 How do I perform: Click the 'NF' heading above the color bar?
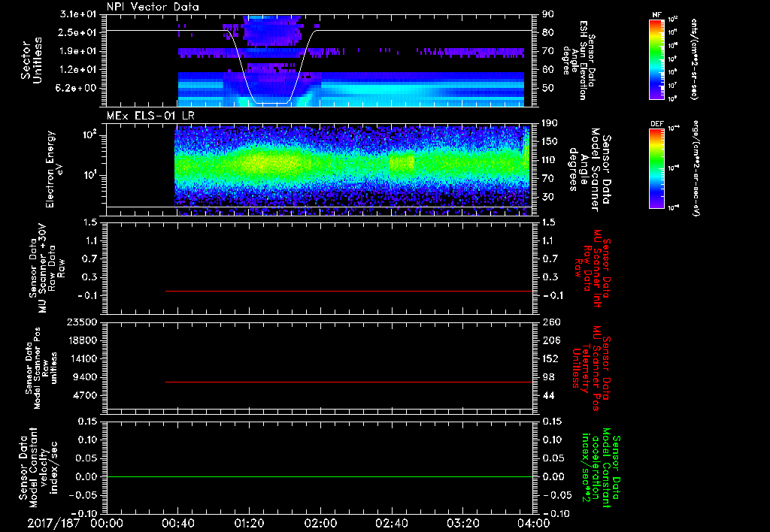(x=656, y=15)
